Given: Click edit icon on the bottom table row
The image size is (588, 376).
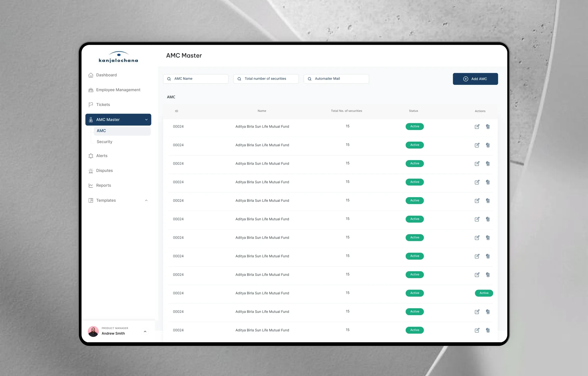Looking at the screenshot, I should point(477,330).
